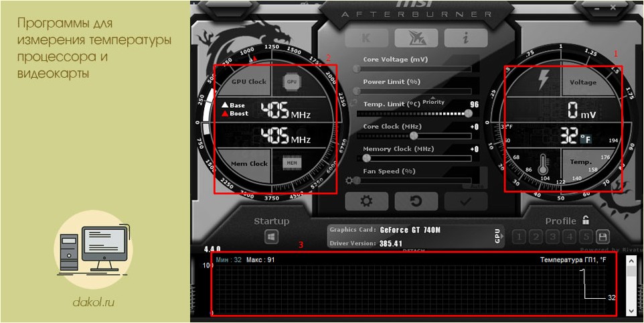Apply settings with the checkmark button
The height and width of the screenshot is (323, 644).
click(x=466, y=201)
